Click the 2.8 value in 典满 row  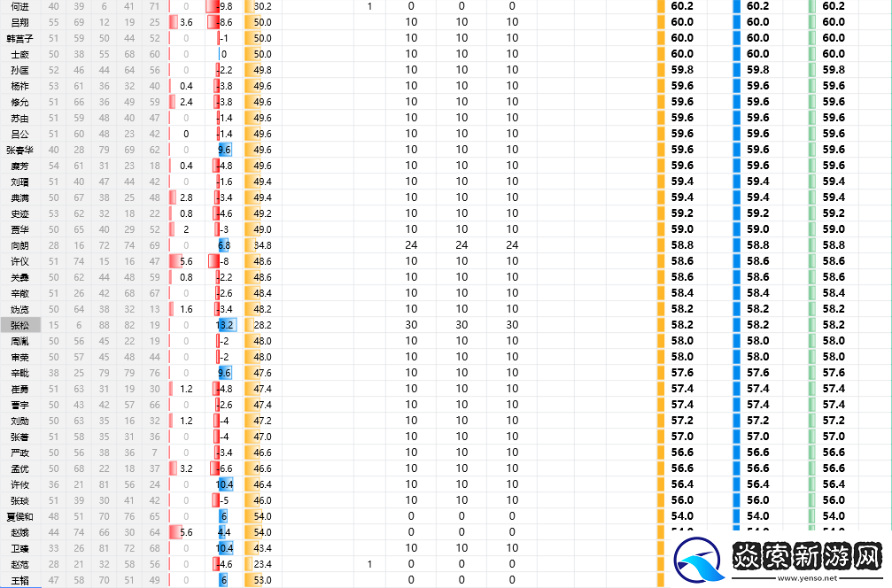point(186,197)
